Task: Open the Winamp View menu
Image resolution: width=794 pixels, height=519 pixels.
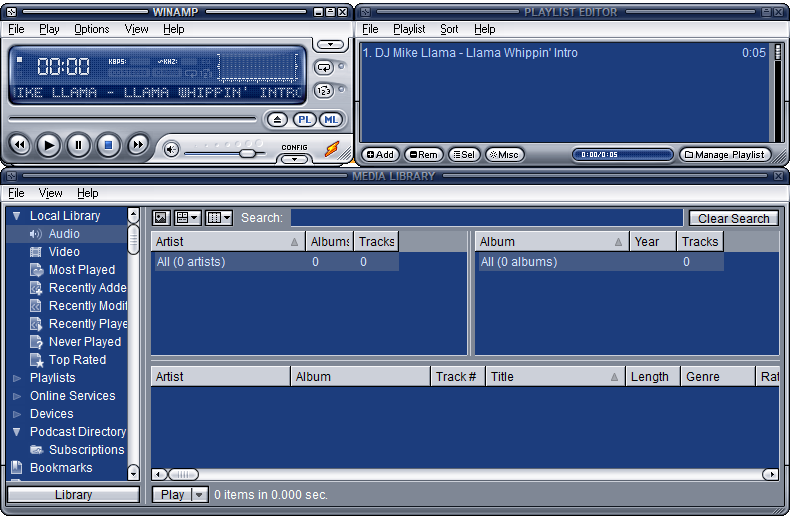Action: click(x=136, y=29)
